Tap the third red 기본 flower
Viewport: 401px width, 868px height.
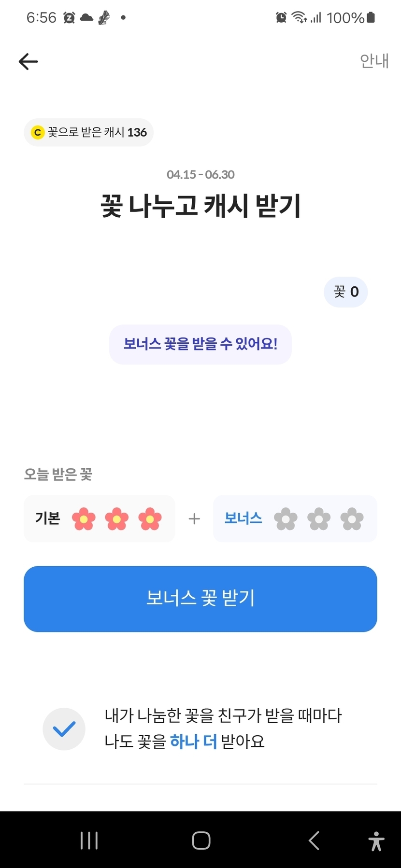(150, 519)
